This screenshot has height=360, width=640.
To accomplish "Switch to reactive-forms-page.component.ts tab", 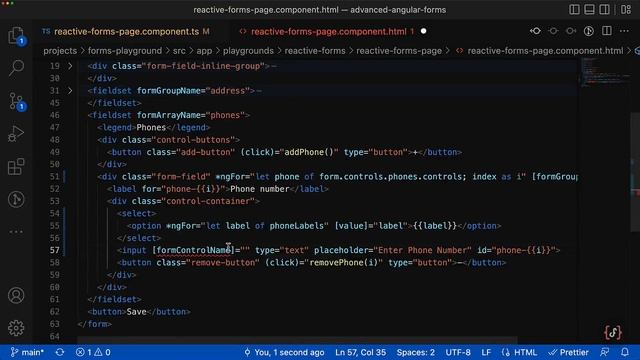I will coord(126,31).
